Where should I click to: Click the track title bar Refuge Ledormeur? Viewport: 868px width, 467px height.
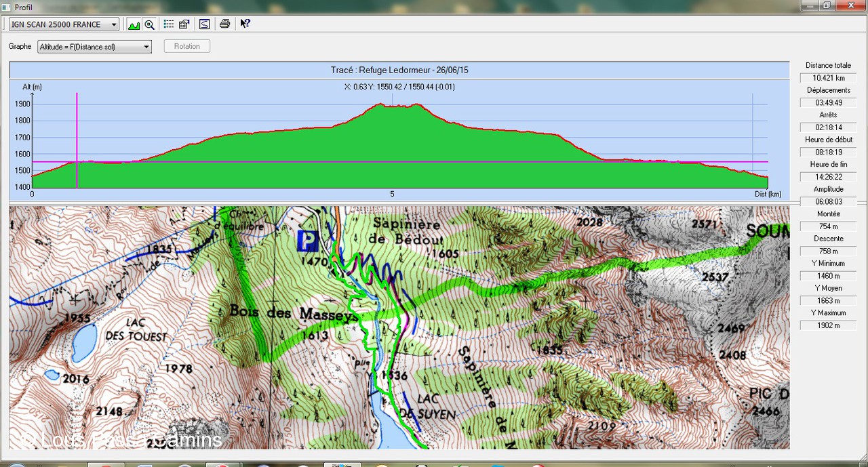point(399,70)
